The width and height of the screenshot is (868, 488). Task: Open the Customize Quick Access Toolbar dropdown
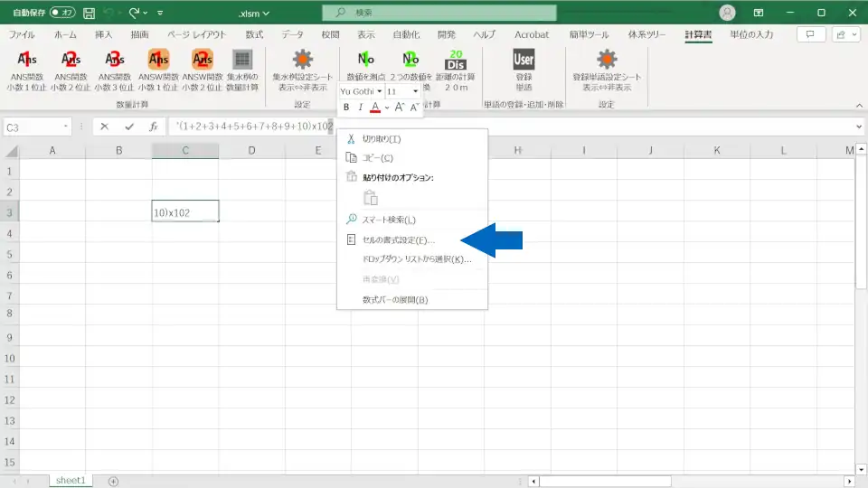pyautogui.click(x=160, y=13)
